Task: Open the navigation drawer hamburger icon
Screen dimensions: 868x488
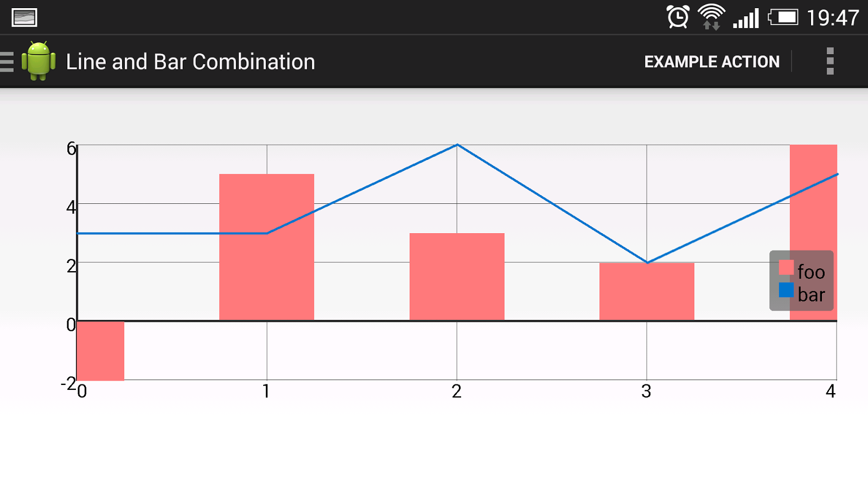Action: click(7, 62)
